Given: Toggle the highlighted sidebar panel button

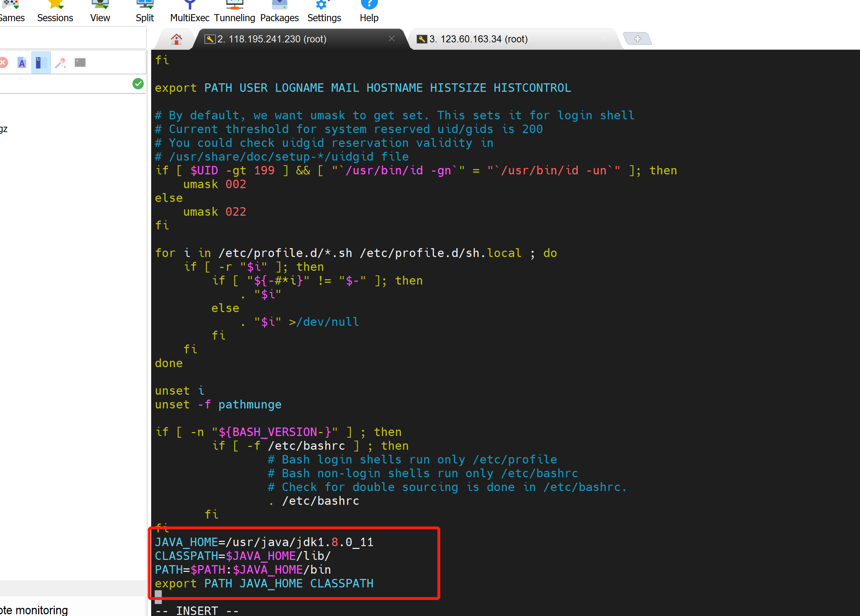Looking at the screenshot, I should 41,62.
